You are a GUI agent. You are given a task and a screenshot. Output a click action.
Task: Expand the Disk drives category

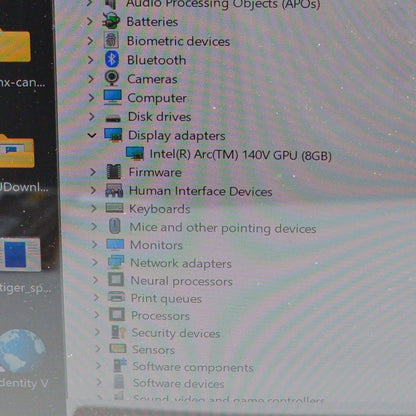(91, 116)
